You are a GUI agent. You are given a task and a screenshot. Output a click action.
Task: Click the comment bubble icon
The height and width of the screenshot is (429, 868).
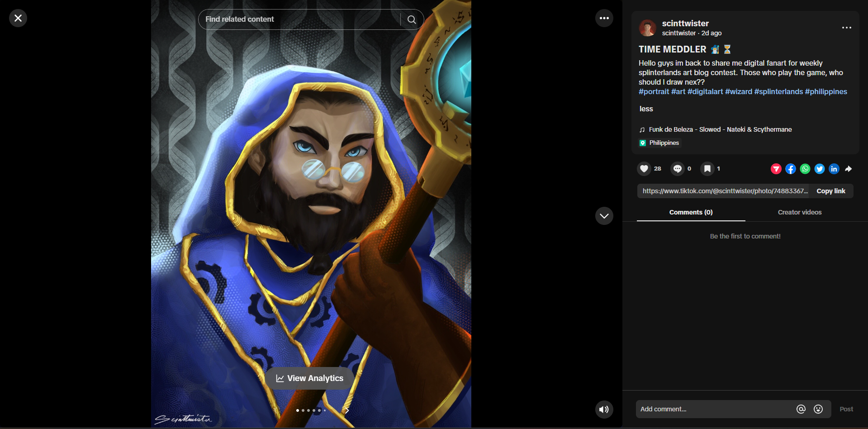click(677, 169)
